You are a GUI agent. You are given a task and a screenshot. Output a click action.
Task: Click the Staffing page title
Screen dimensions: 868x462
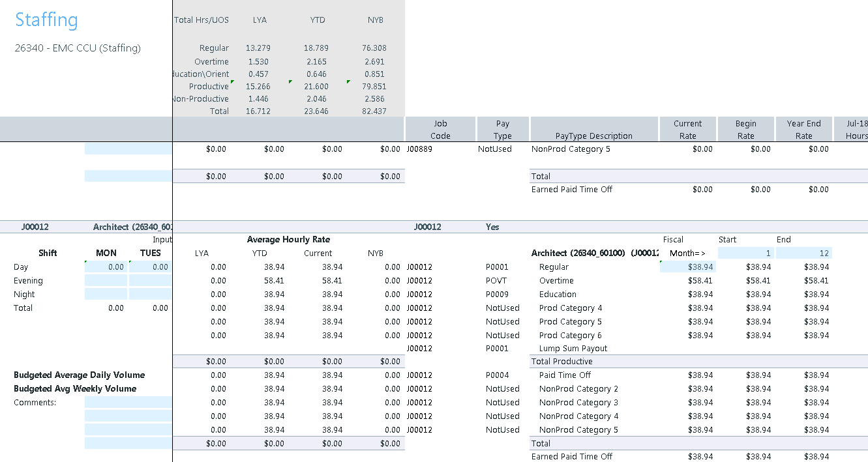coord(46,20)
